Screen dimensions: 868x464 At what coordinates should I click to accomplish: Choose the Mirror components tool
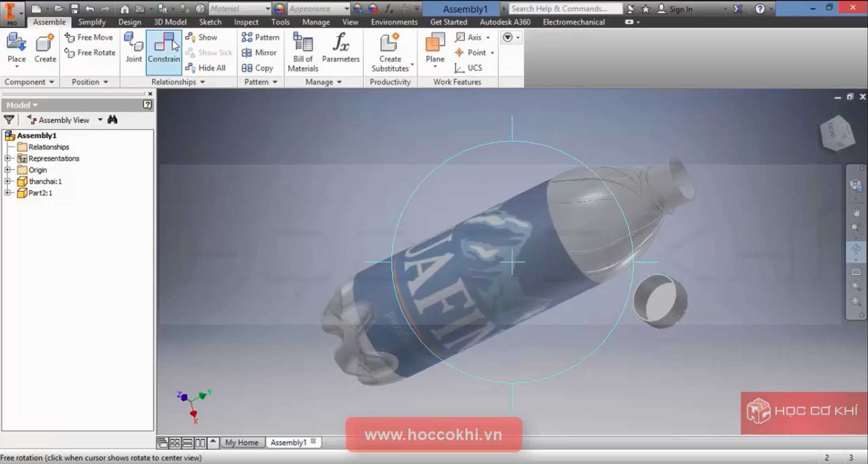click(x=259, y=52)
